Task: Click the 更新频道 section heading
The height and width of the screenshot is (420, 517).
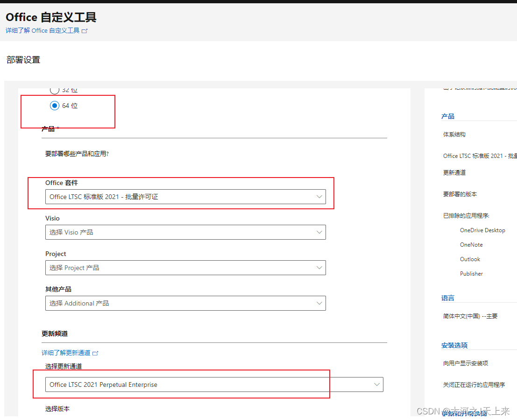Action: coord(55,334)
